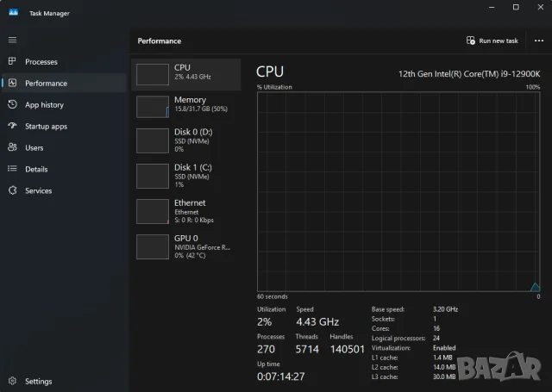
Task: Select the CPU mini graph thumbnail
Action: tap(153, 74)
